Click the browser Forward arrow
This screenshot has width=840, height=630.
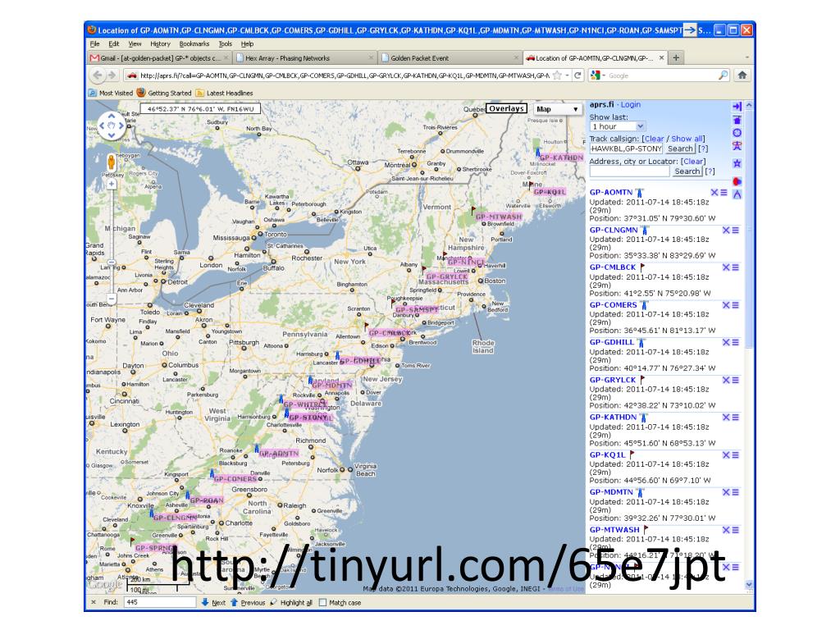112,75
